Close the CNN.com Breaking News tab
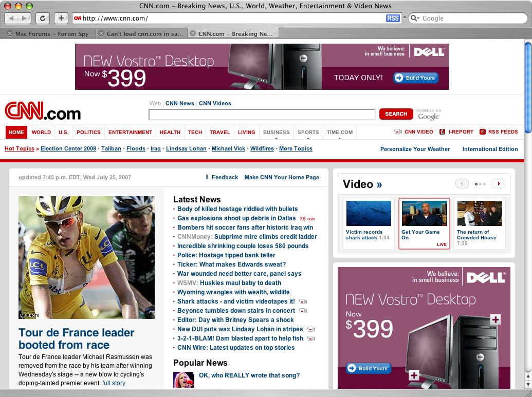The image size is (532, 397). click(192, 33)
